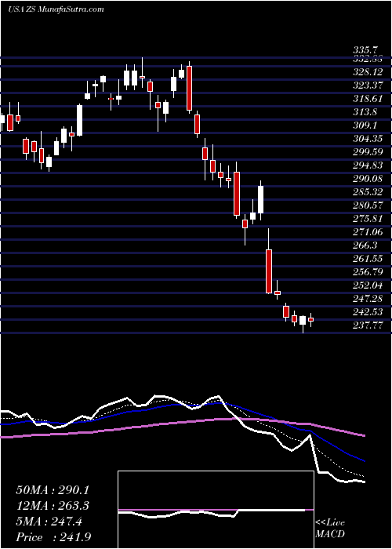Image resolution: width=392 pixels, height=549 pixels.
Task: Select the 252.04 price level label
Action: 369,285
